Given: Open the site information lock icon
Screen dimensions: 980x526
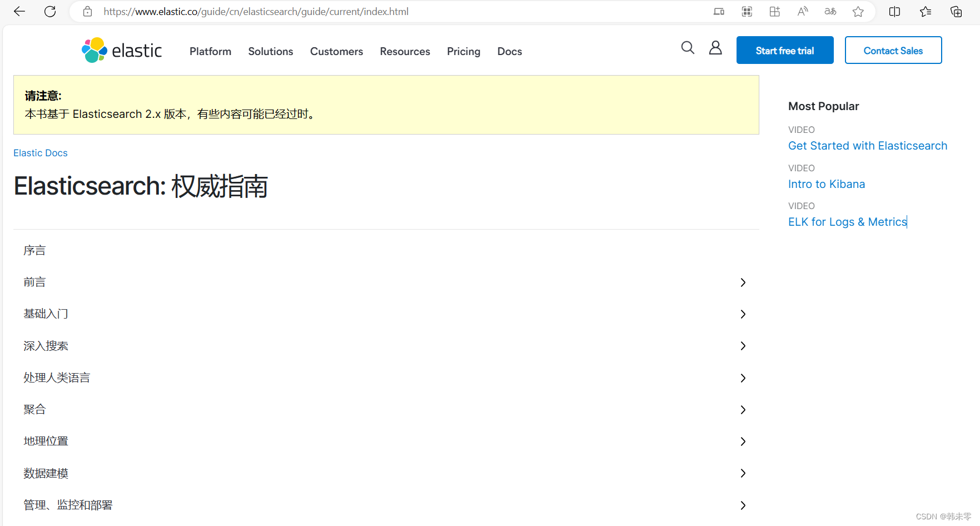Looking at the screenshot, I should (x=87, y=11).
